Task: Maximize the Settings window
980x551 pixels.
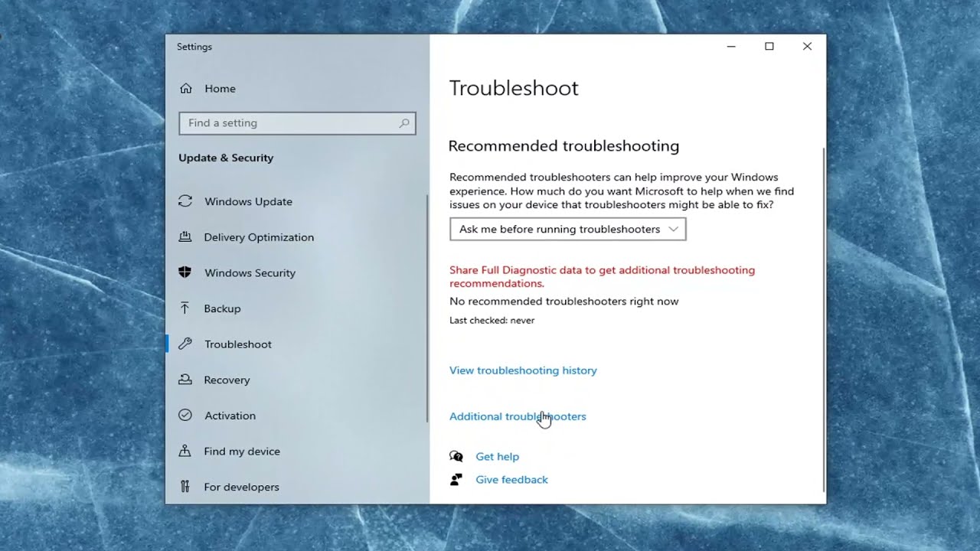Action: (x=769, y=47)
